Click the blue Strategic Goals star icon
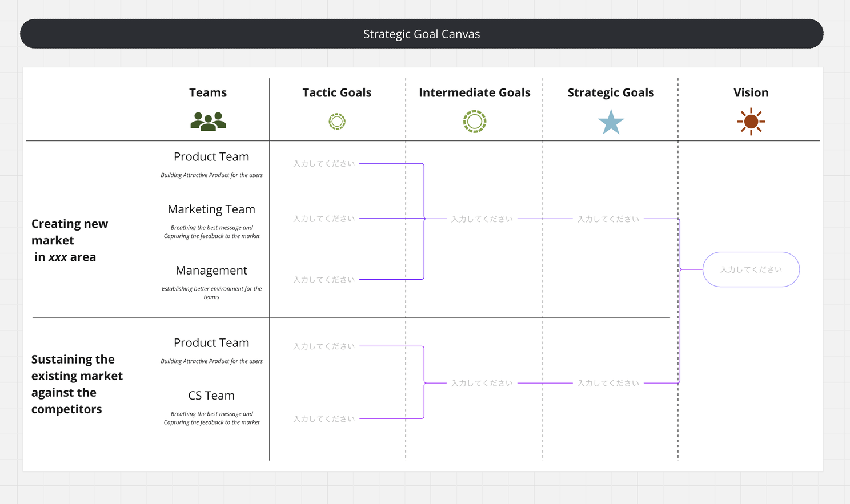This screenshot has width=850, height=504. 611,122
